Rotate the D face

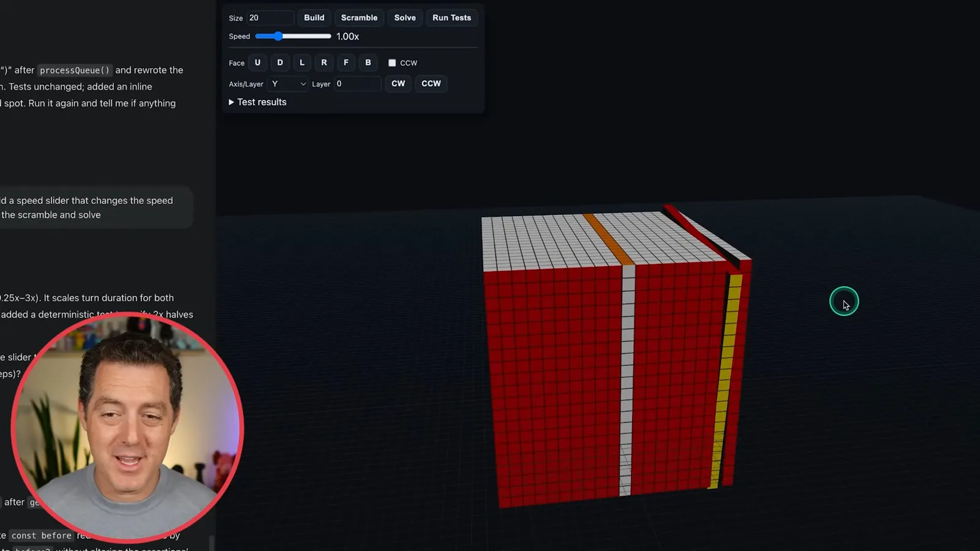(x=280, y=62)
